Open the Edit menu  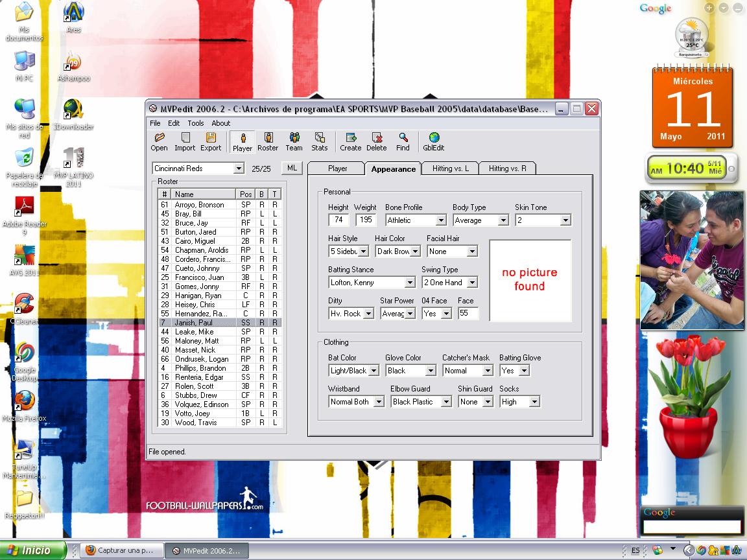(x=174, y=123)
